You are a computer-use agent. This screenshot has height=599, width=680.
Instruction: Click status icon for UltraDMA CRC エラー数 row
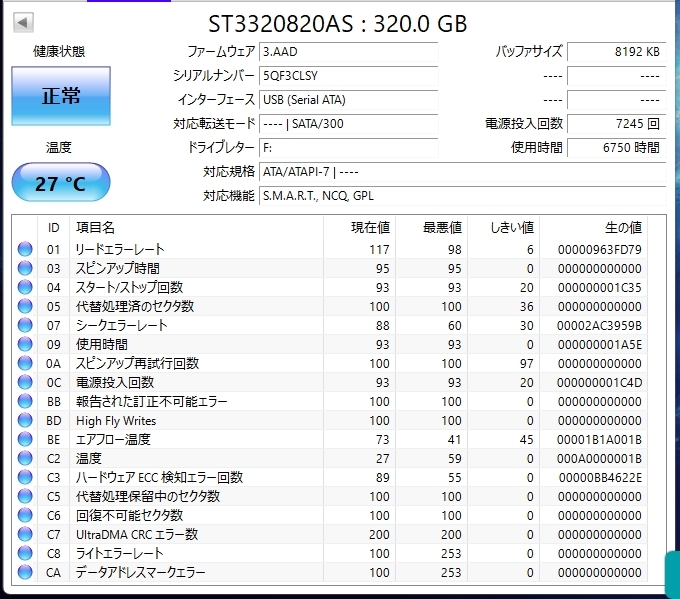(25, 535)
